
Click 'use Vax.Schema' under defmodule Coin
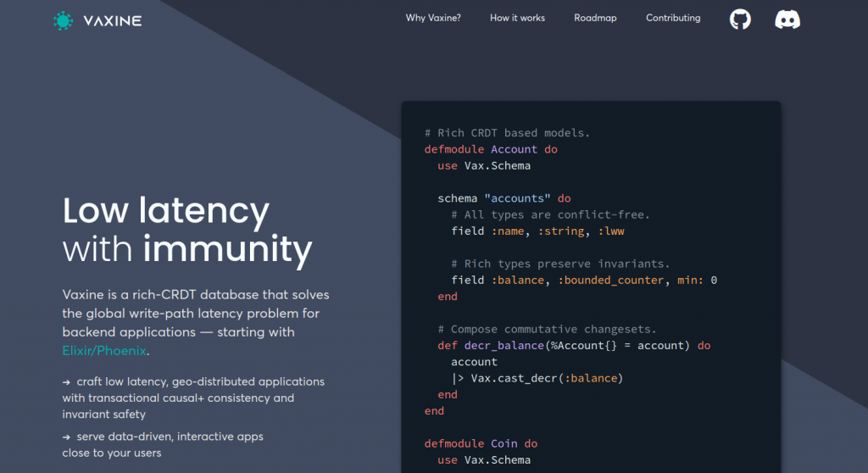click(x=484, y=459)
